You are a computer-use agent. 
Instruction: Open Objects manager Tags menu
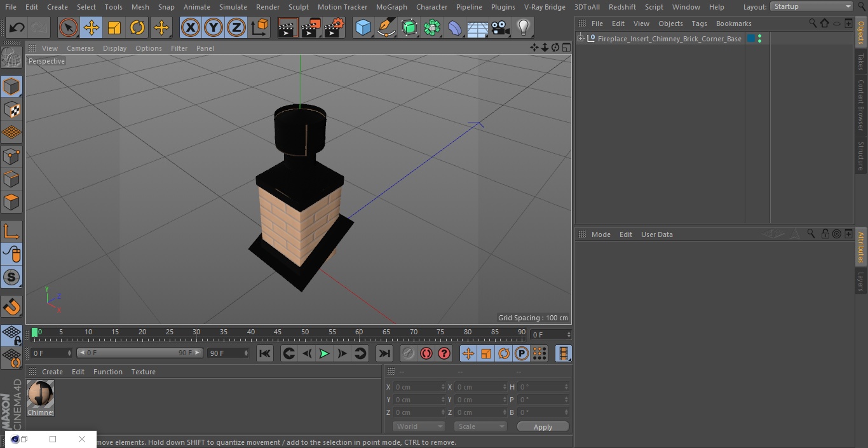pos(699,24)
